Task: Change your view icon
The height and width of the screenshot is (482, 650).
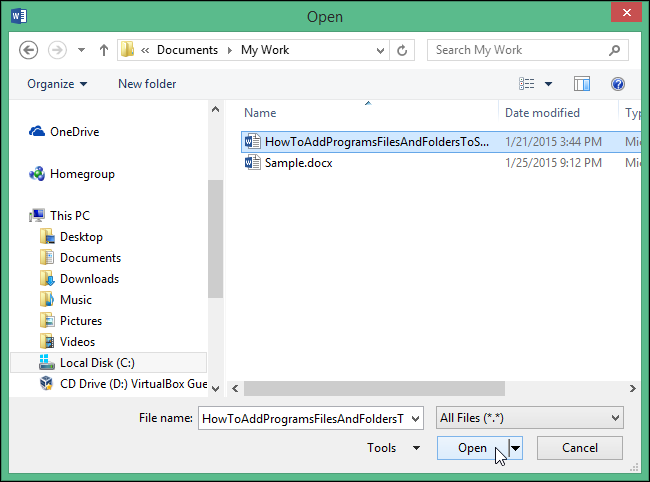Action: coord(526,84)
